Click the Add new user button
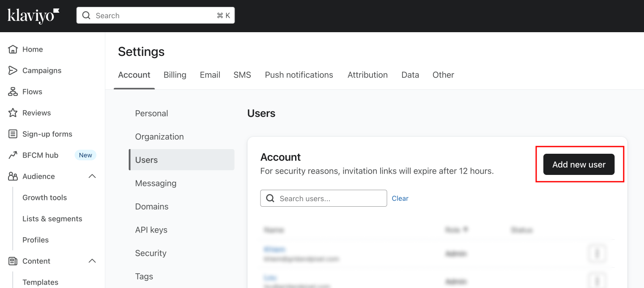This screenshot has width=644, height=288. [x=579, y=164]
